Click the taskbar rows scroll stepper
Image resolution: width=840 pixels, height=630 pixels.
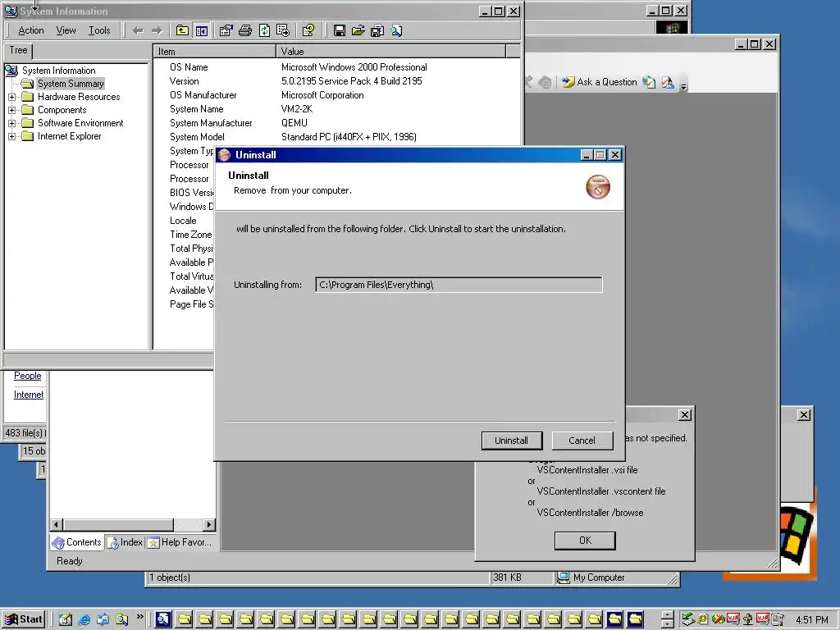[x=668, y=620]
